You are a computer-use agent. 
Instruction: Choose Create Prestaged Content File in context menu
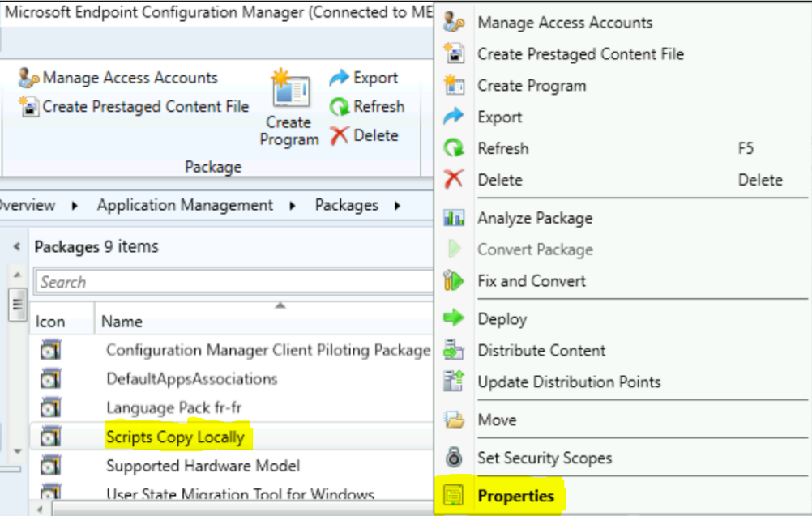[x=622, y=54]
